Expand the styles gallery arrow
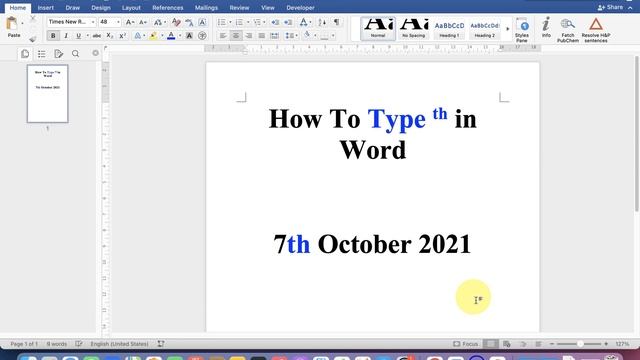Image resolution: width=640 pixels, height=360 pixels. (508, 29)
